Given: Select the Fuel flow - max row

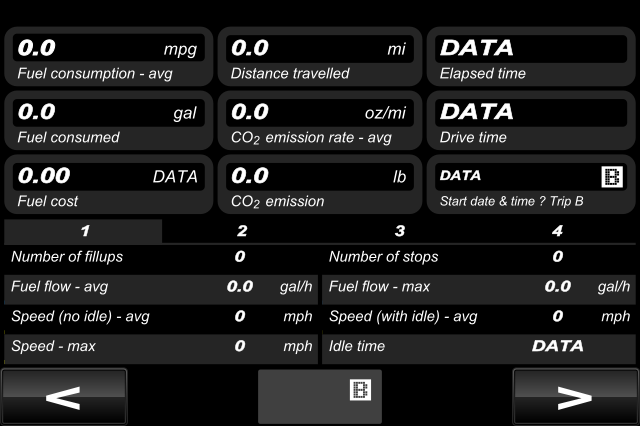Looking at the screenshot, I should click(x=479, y=286).
